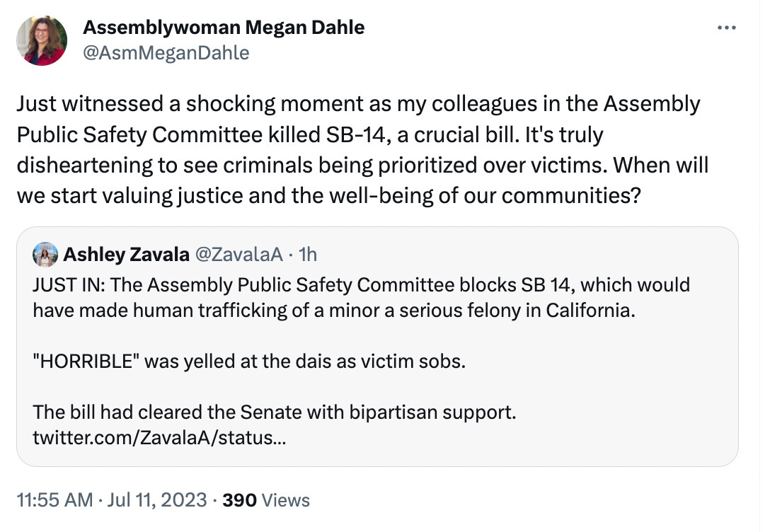Open more options three-dot menu
The image size is (770, 532).
pyautogui.click(x=726, y=29)
